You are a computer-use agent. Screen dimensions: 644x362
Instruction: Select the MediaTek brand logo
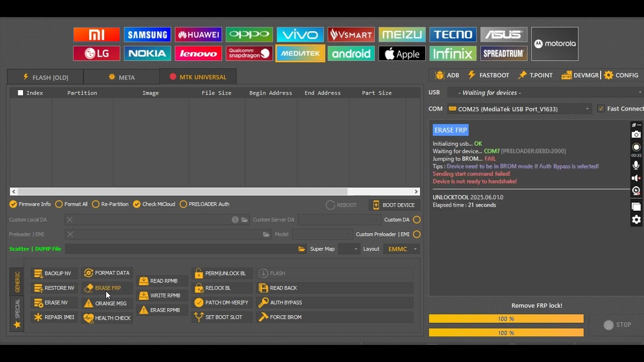coord(300,53)
